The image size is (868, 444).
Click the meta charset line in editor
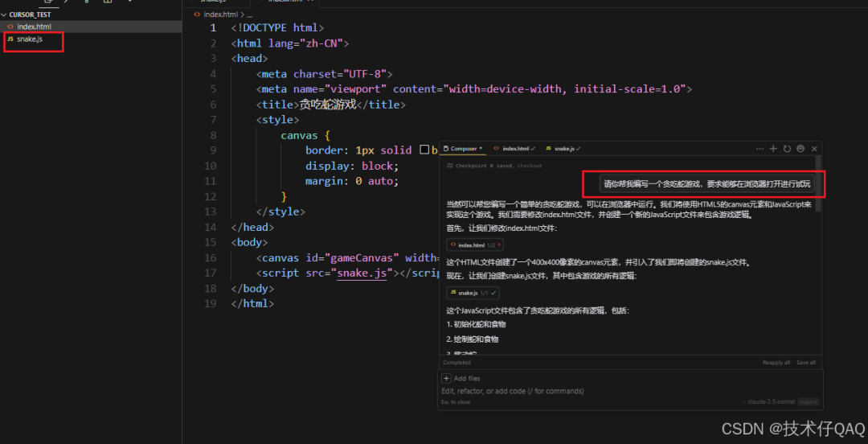(325, 74)
